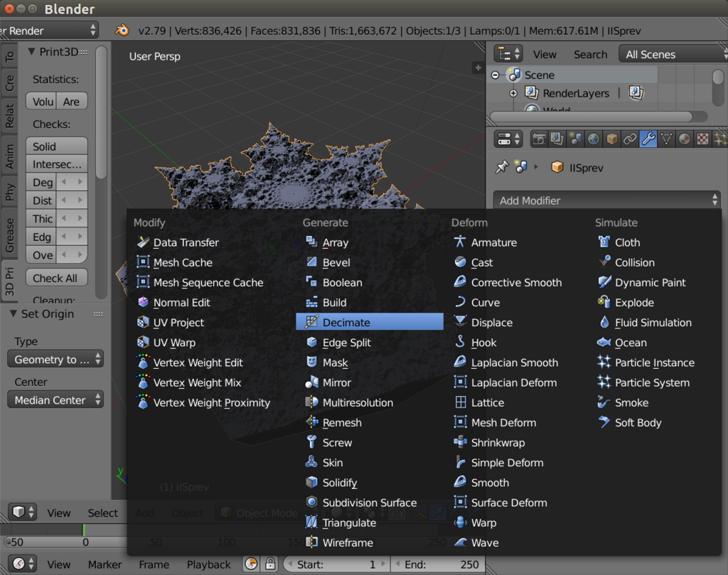
Task: Open the Material sphere tab
Action: coord(685,139)
